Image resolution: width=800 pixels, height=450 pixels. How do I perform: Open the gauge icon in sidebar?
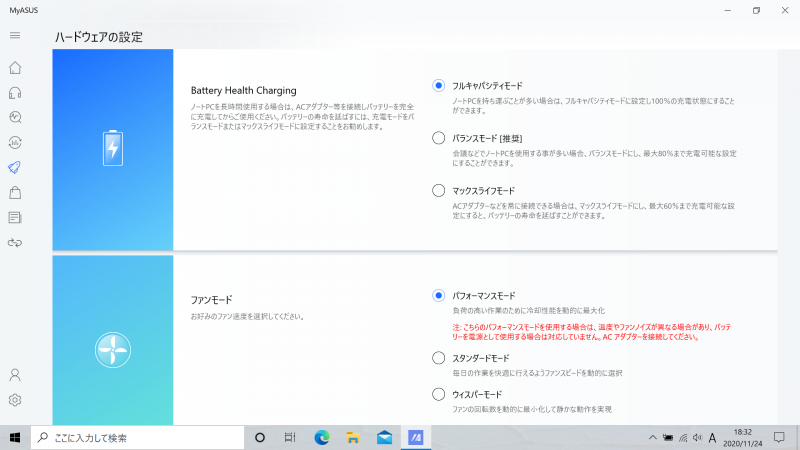(15, 142)
